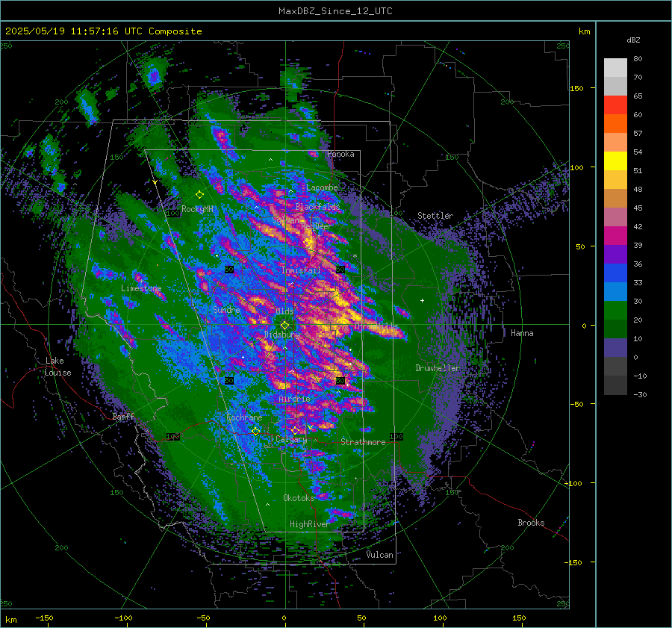Click the Stettler city label
This screenshot has width=672, height=628.
pos(435,216)
